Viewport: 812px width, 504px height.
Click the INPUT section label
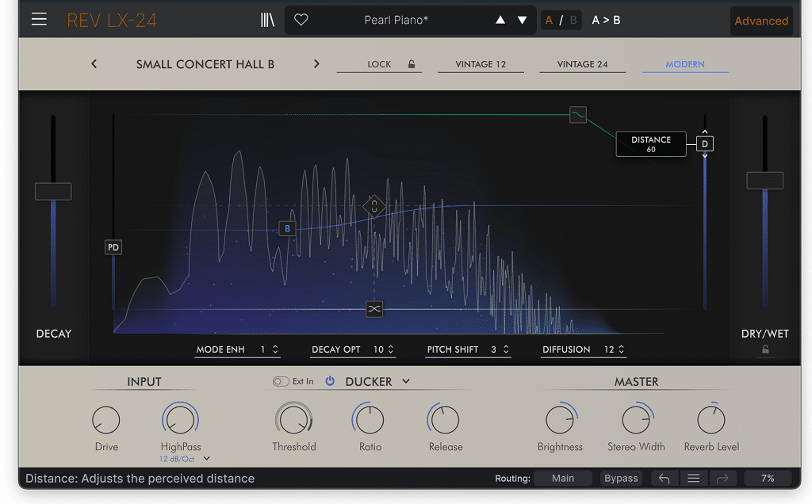(x=144, y=381)
